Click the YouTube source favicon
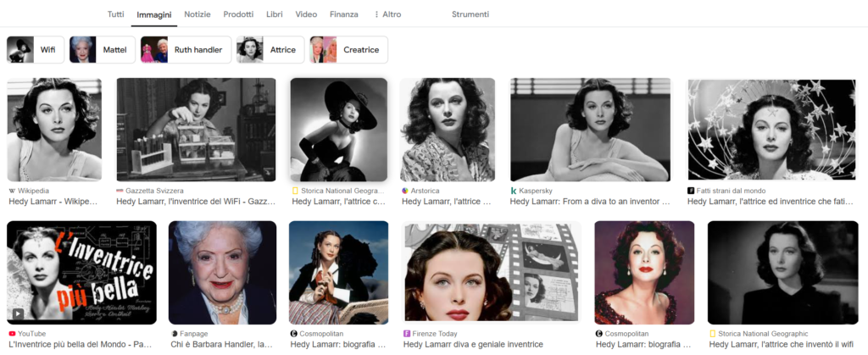 click(x=12, y=334)
